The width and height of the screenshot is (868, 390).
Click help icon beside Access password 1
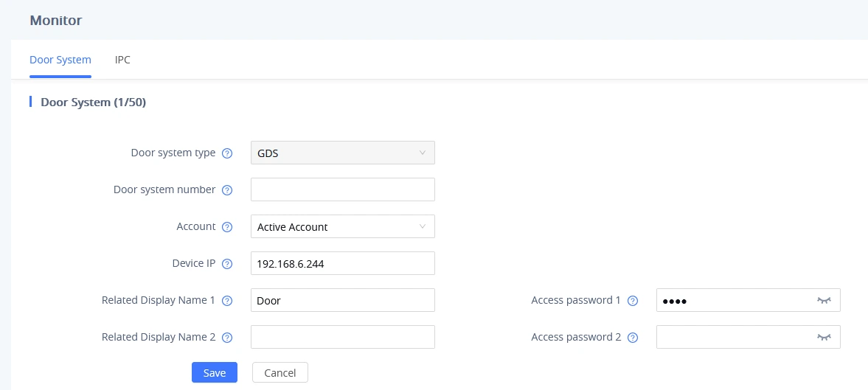pyautogui.click(x=633, y=300)
